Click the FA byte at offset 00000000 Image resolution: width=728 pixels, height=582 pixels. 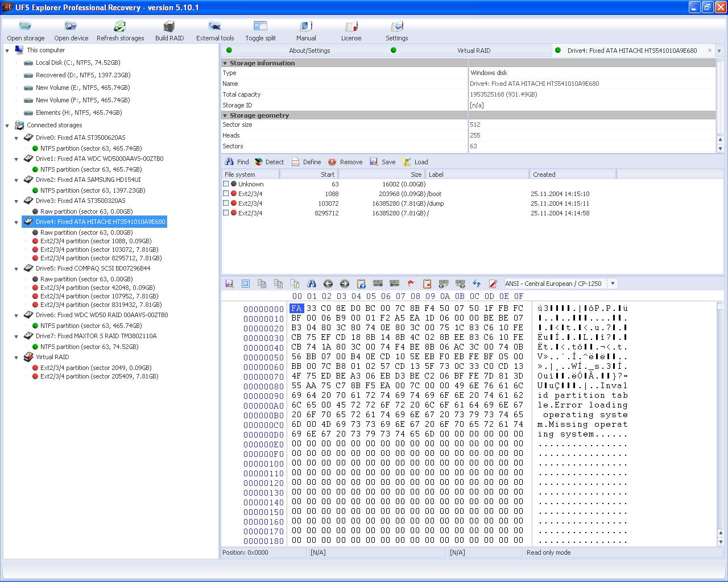[296, 309]
